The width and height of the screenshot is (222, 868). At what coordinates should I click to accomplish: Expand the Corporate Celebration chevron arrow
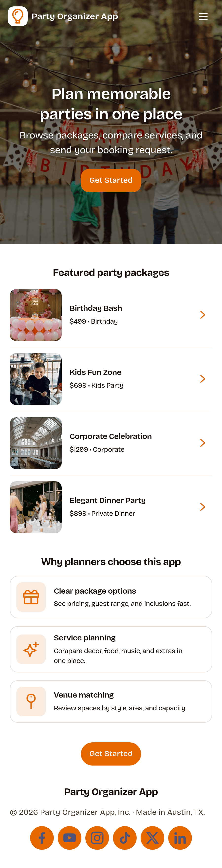coord(203,443)
